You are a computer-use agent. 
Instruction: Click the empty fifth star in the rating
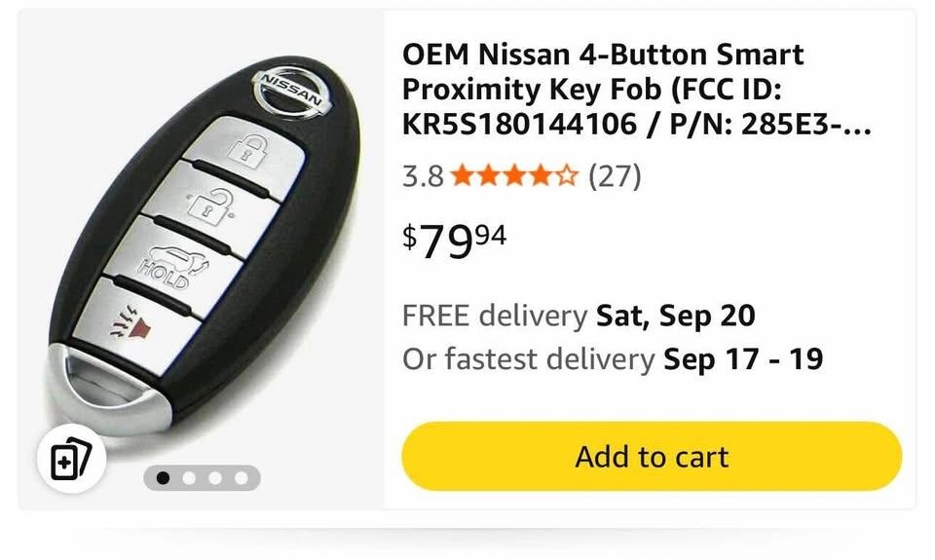(567, 176)
